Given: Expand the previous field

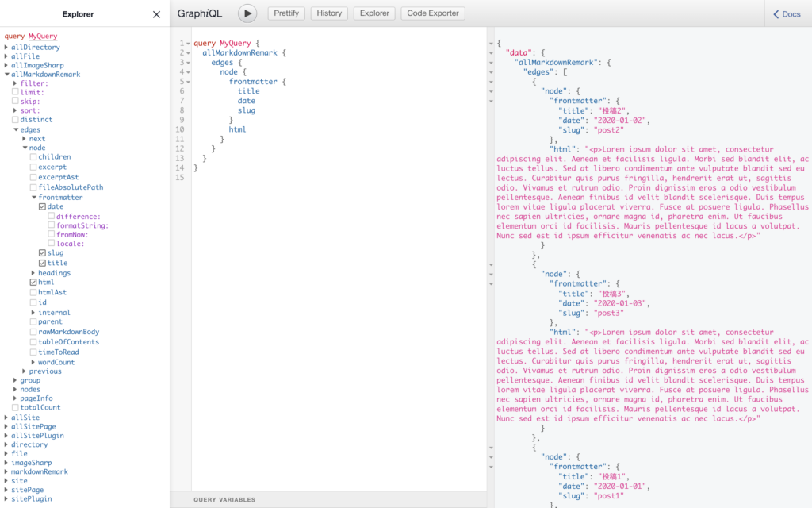Looking at the screenshot, I should (25, 371).
